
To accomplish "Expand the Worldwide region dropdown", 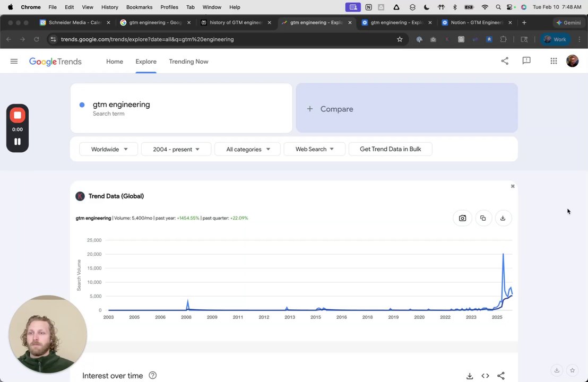I will 109,149.
